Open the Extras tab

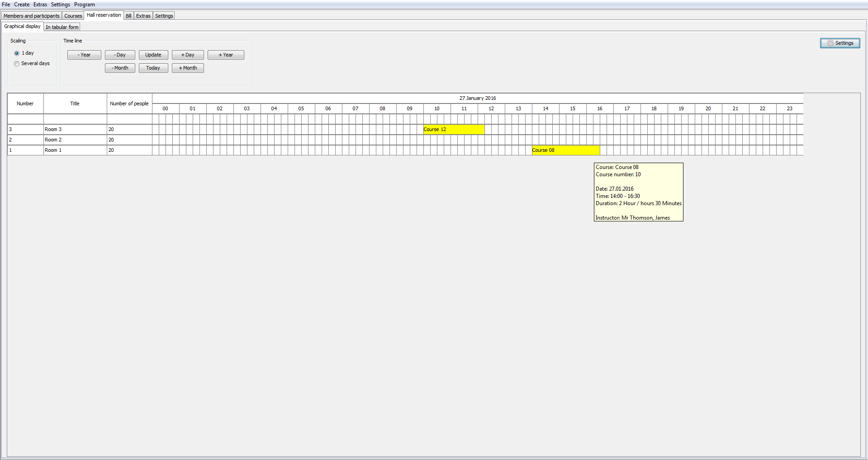(x=143, y=16)
